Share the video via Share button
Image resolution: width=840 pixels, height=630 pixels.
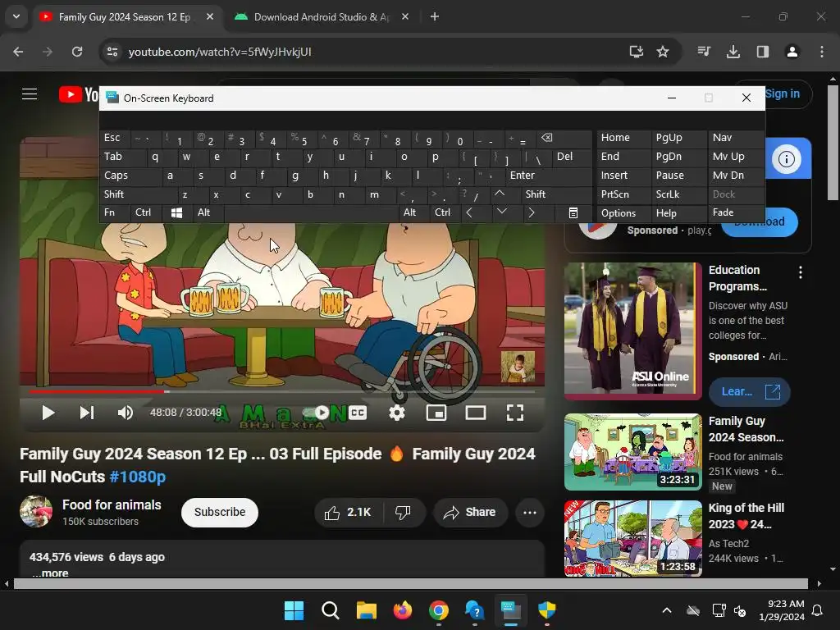[469, 513]
